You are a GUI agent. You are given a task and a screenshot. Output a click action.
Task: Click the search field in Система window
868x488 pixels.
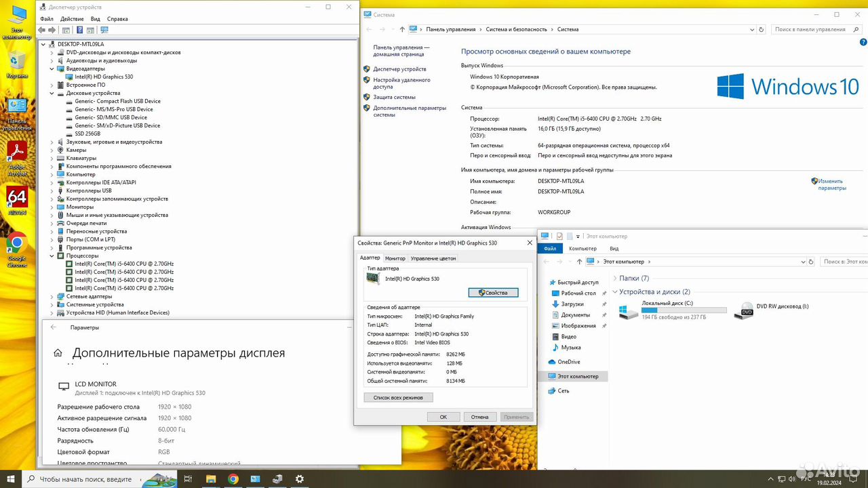(817, 29)
